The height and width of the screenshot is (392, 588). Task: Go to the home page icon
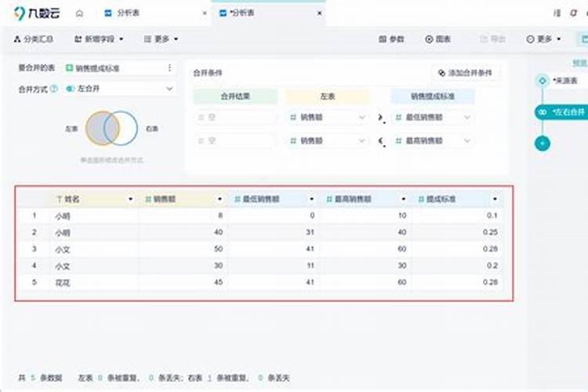click(x=79, y=13)
